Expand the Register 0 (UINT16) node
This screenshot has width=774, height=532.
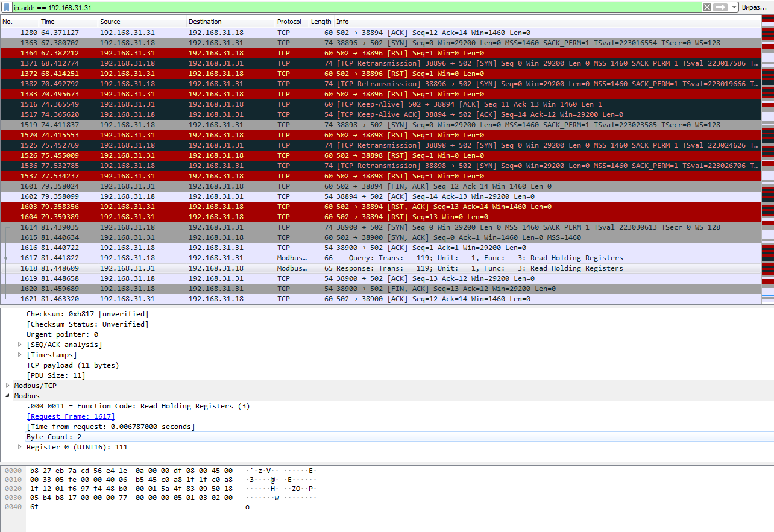click(x=20, y=447)
